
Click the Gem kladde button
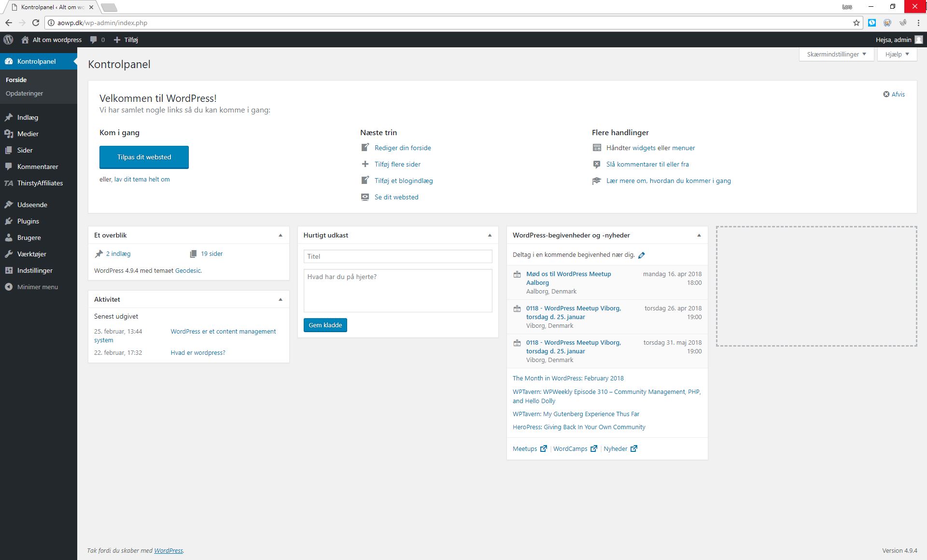pyautogui.click(x=325, y=325)
